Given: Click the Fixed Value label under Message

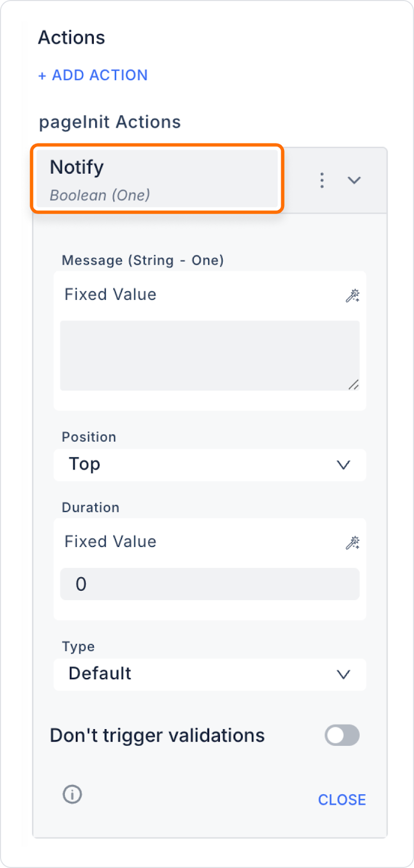Looking at the screenshot, I should click(x=111, y=295).
